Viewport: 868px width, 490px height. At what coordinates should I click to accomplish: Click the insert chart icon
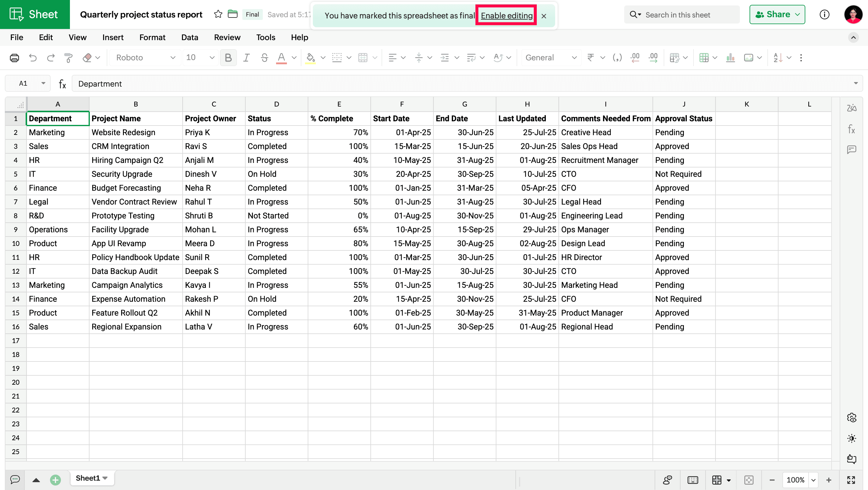(730, 58)
